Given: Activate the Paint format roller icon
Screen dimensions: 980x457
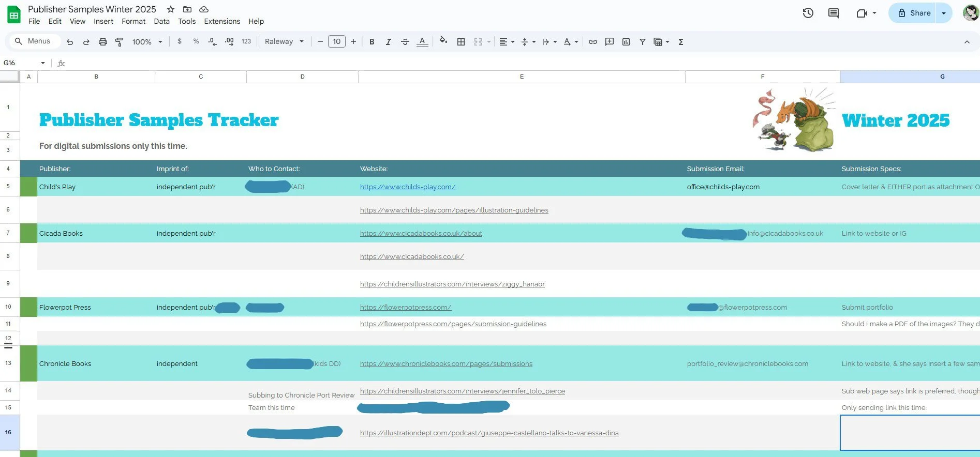Looking at the screenshot, I should pos(119,42).
